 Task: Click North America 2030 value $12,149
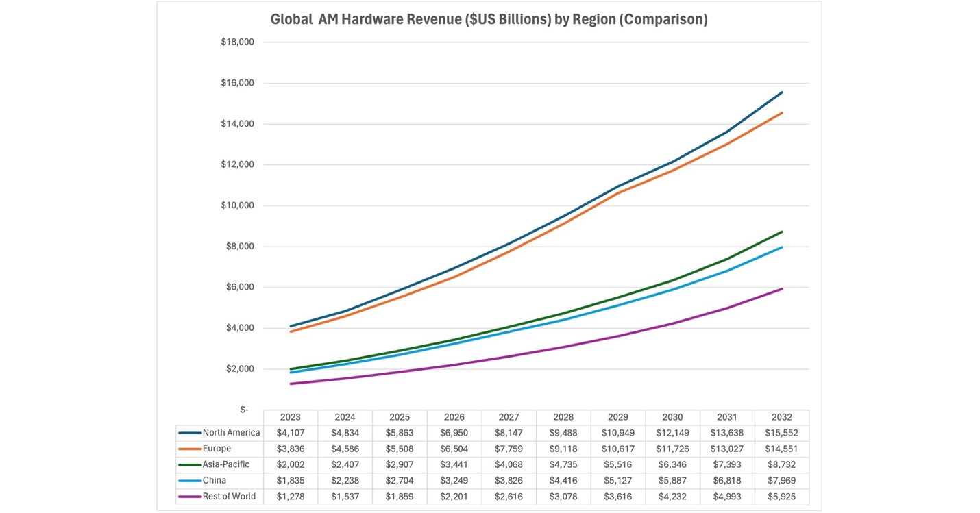[x=672, y=433]
